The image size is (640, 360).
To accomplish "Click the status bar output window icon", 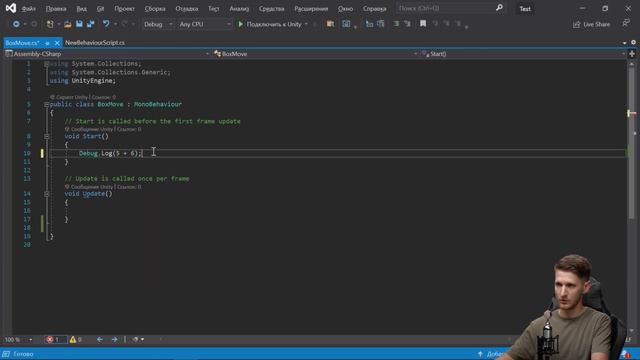I will coord(6,354).
